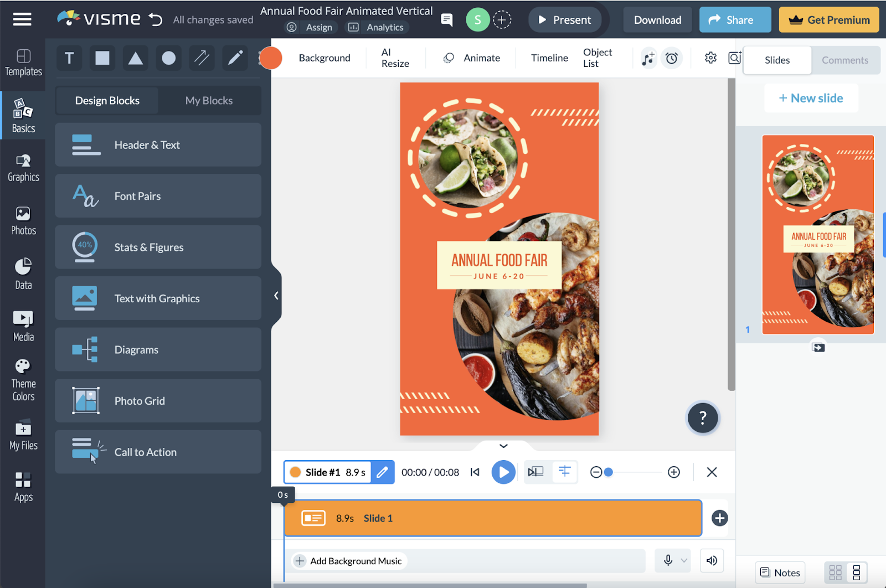Screen dimensions: 886x588
Task: Collapse the timeline with the down arrow
Action: [x=503, y=446]
